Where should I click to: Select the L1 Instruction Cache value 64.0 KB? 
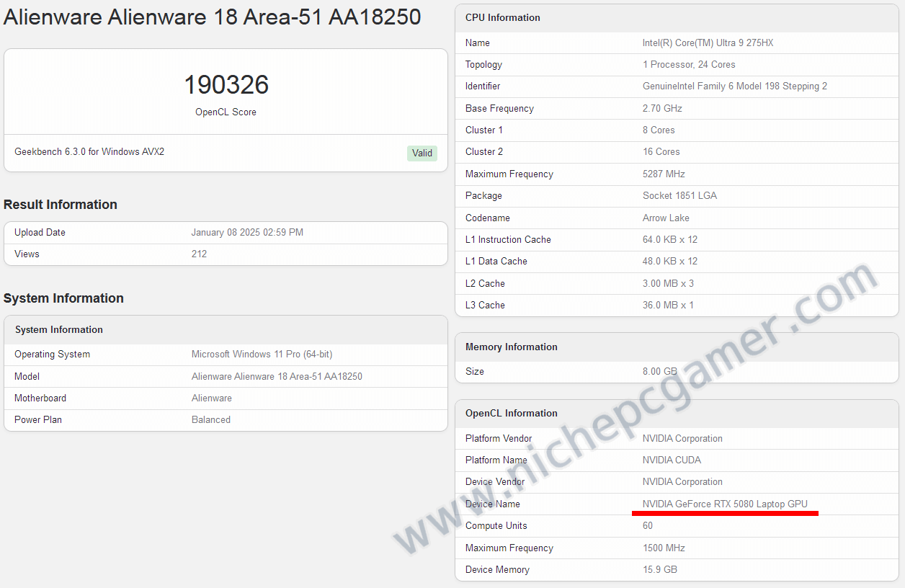(x=669, y=240)
